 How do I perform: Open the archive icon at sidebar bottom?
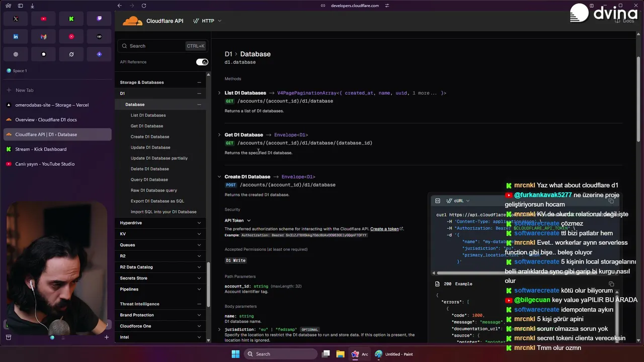point(8,337)
